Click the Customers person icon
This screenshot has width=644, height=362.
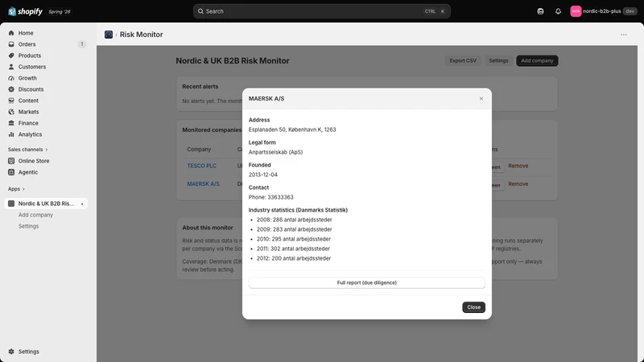click(x=11, y=67)
